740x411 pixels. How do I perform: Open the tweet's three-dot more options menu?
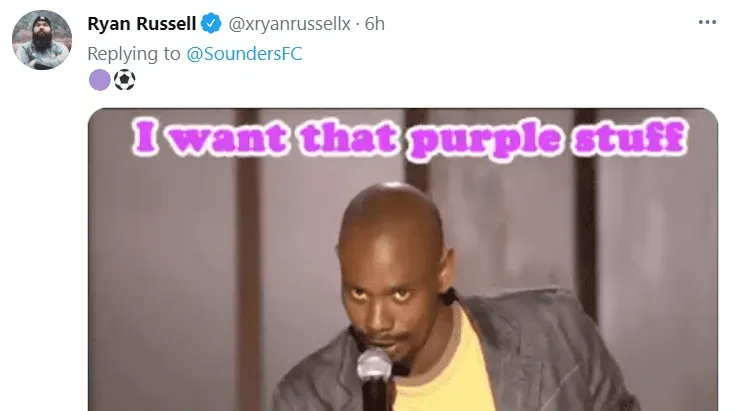pyautogui.click(x=707, y=22)
